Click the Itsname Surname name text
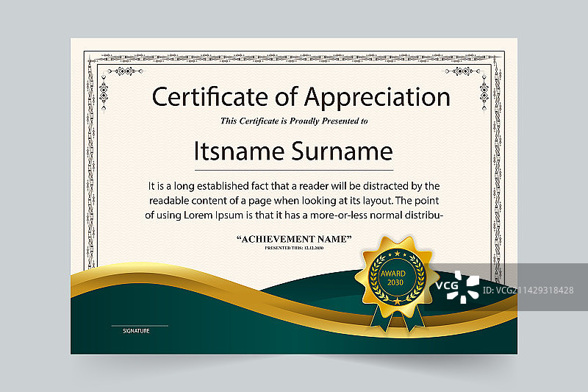The image size is (588, 392). tap(293, 152)
